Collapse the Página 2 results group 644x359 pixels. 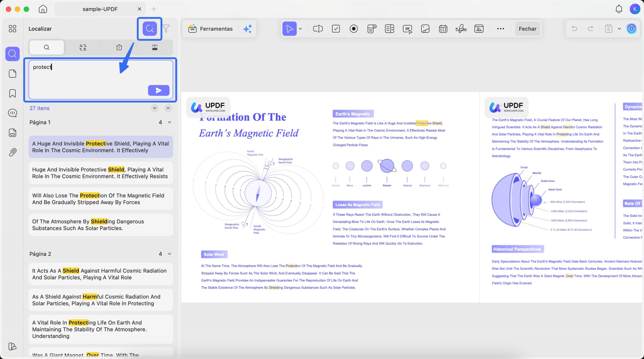170,254
